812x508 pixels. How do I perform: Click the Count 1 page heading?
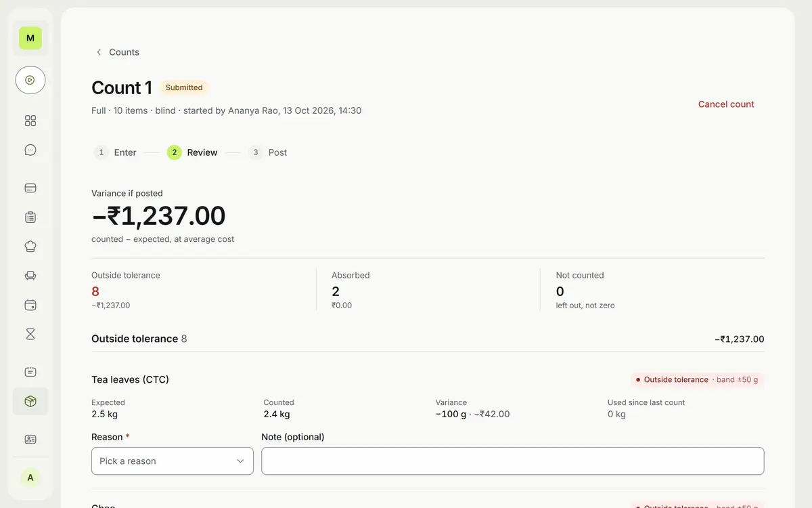[x=122, y=87]
